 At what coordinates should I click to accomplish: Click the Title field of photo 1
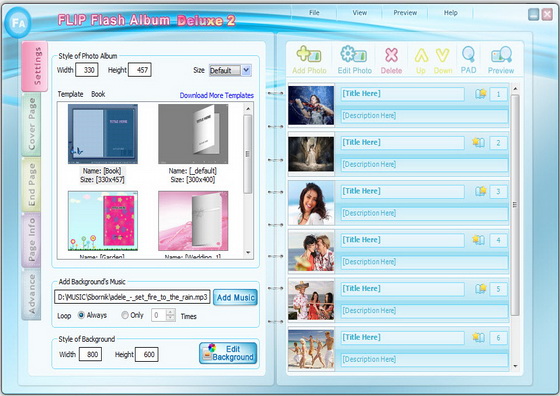coord(402,94)
